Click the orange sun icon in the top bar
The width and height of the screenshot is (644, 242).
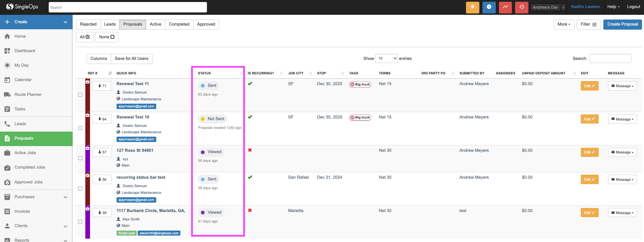click(x=472, y=7)
